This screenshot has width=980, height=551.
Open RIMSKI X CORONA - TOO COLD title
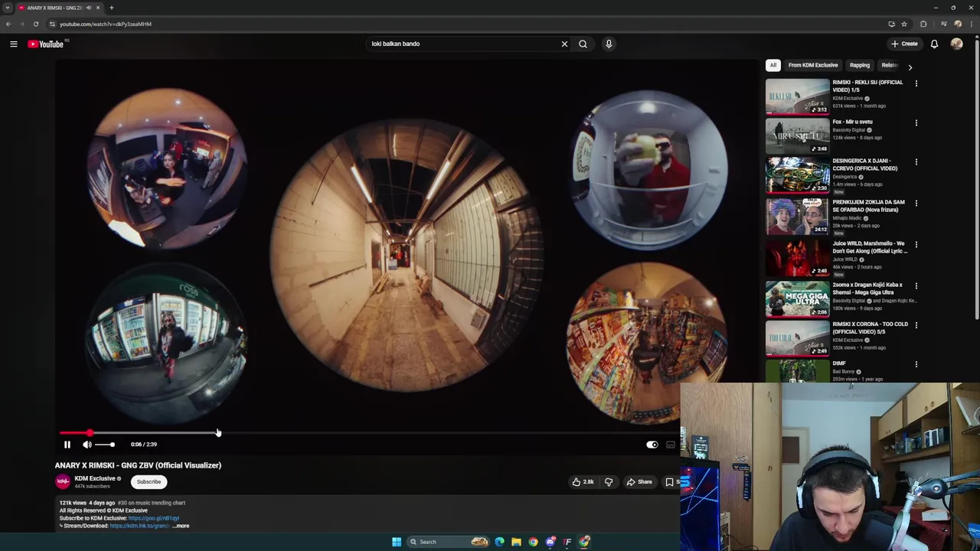870,328
